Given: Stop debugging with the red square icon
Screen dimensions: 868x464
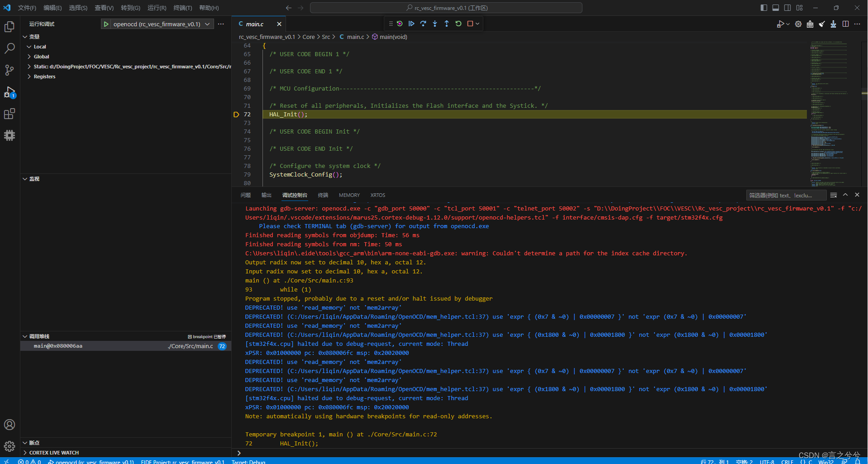Looking at the screenshot, I should coord(471,24).
